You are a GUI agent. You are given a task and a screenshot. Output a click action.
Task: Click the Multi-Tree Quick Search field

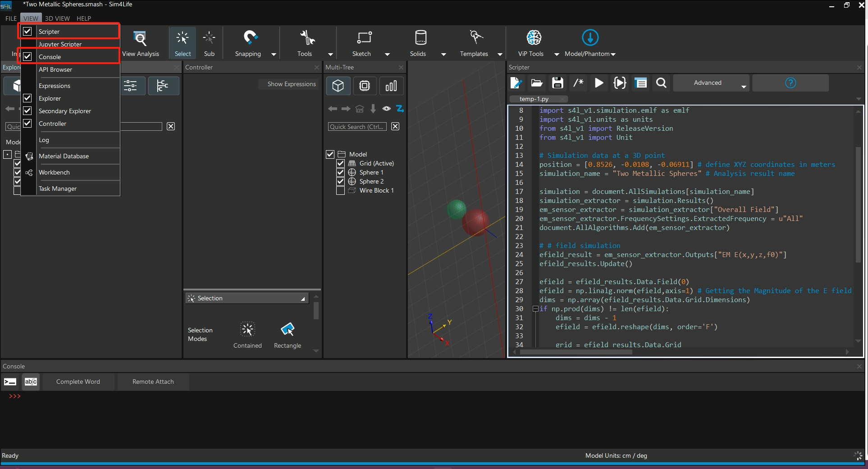click(x=357, y=127)
